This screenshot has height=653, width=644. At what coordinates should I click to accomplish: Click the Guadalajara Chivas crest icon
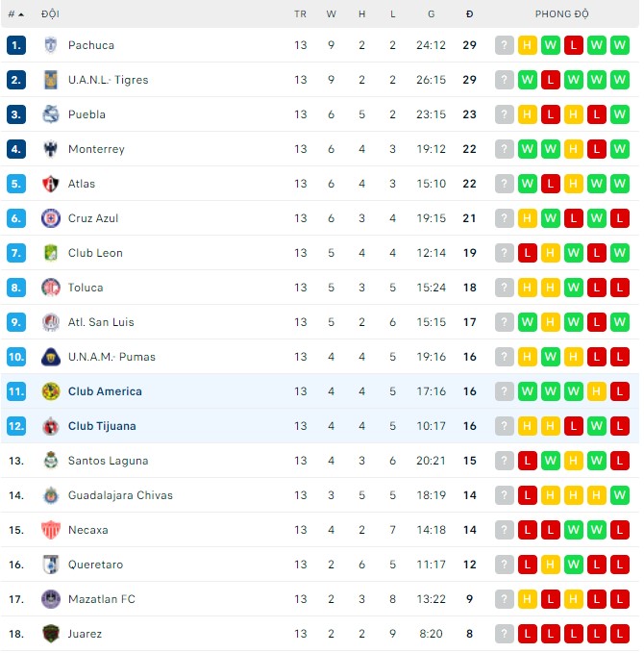click(x=51, y=495)
